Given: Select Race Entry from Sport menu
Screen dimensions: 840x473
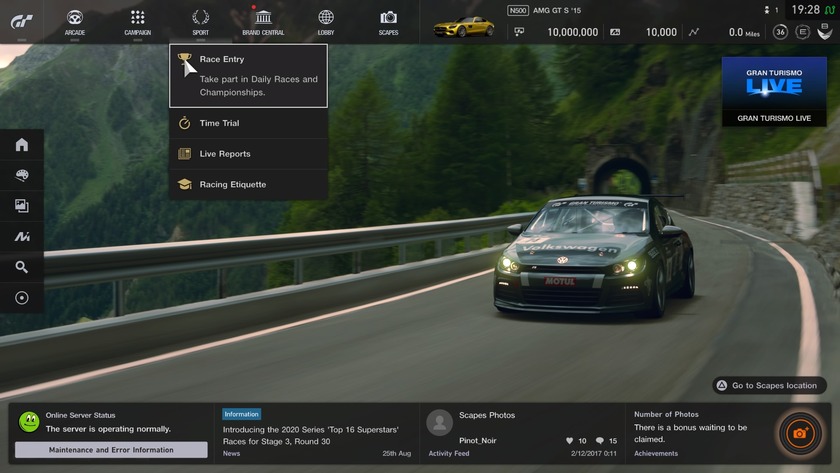Looking at the screenshot, I should (x=248, y=75).
